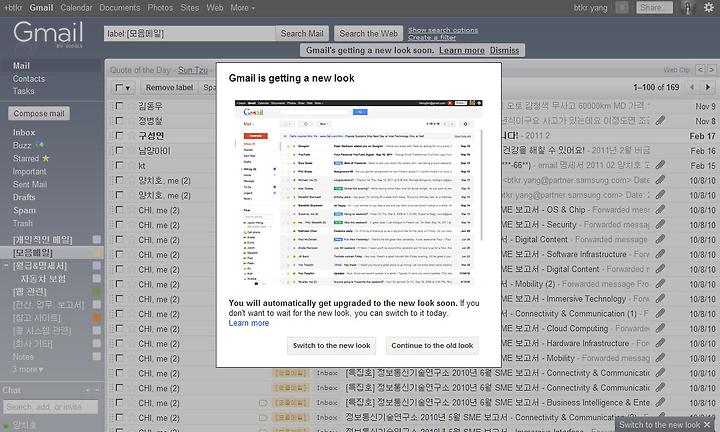Tick checkbox of Business Intelligence email row
The height and width of the screenshot is (432, 720).
[x=119, y=403]
